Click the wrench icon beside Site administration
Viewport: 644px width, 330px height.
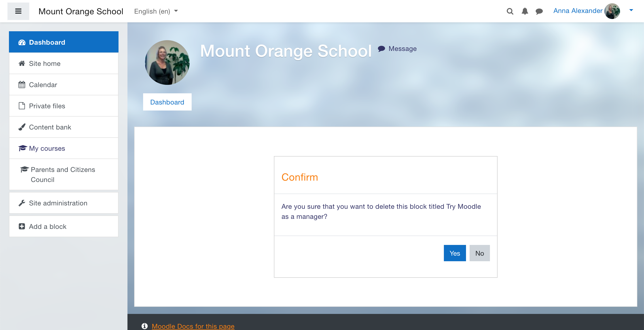point(22,203)
